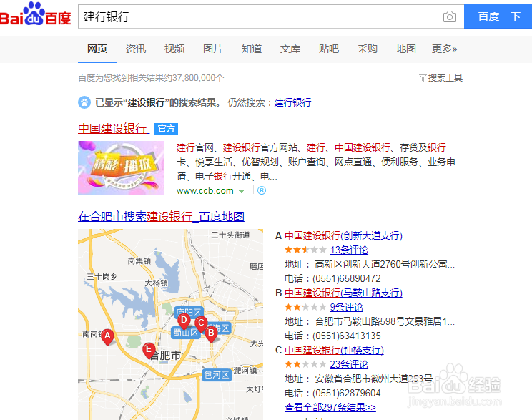Click the search tools filter icon
The image size is (532, 420).
point(423,78)
